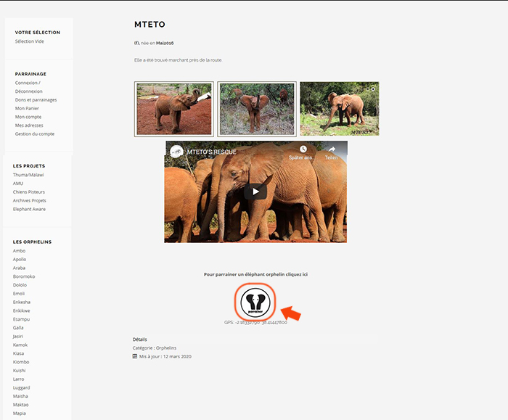
Task: Open Dons et parrainages
Action: [x=36, y=99]
